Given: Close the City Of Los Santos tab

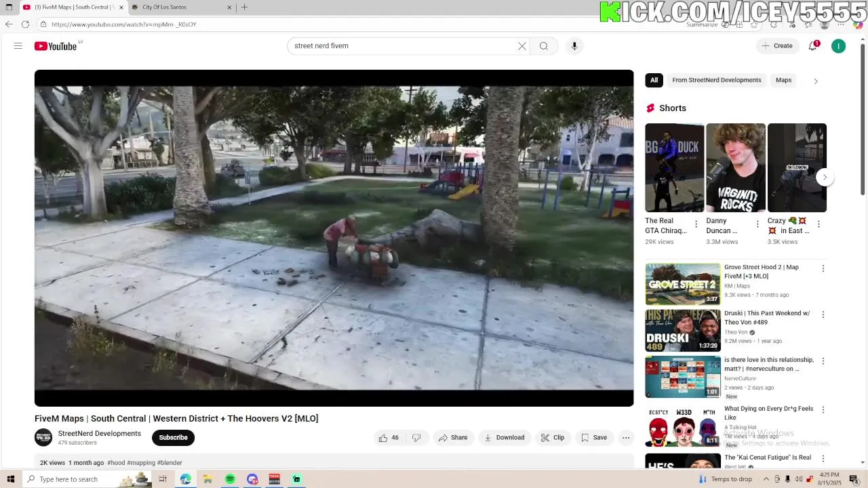Looking at the screenshot, I should pyautogui.click(x=229, y=7).
